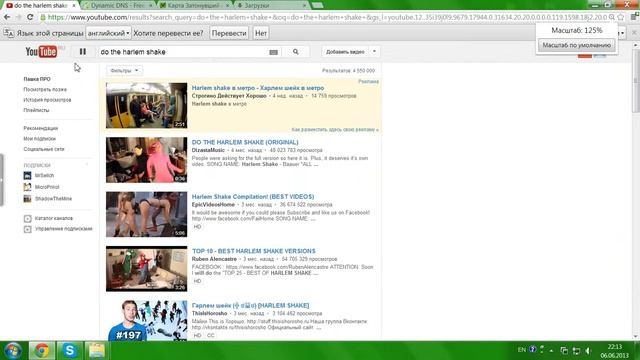Click the Chrome taskbar icon
Screen dimensions: 640x360
(42, 351)
